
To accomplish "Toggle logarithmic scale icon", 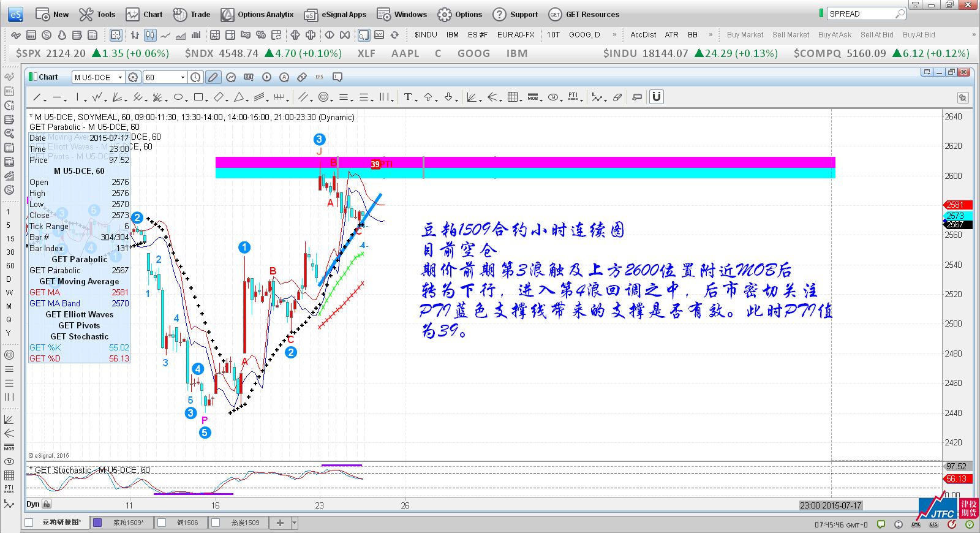I will (245, 35).
